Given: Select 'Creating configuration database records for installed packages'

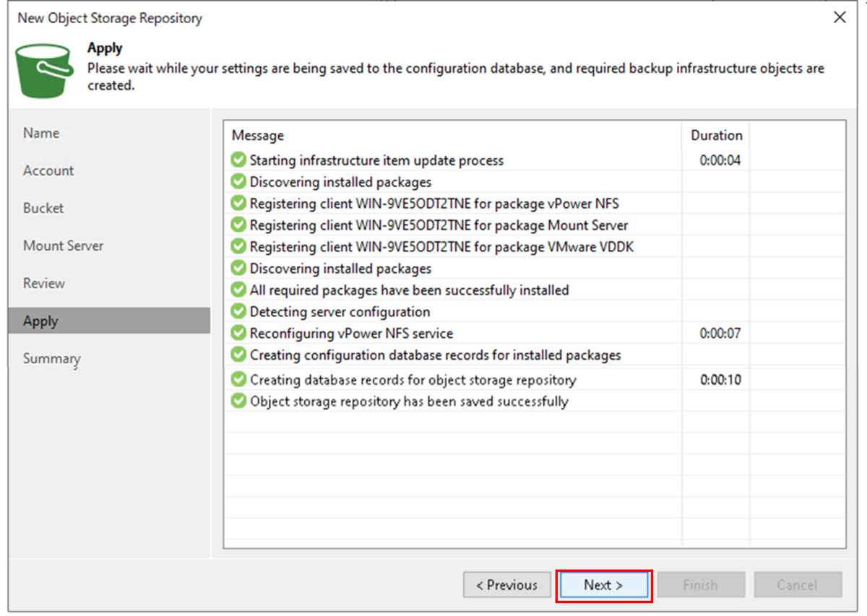Looking at the screenshot, I should pyautogui.click(x=535, y=355).
